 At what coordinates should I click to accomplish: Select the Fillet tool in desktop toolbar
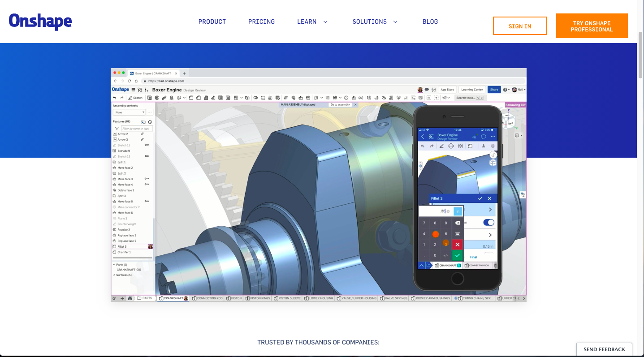pyautogui.click(x=191, y=98)
